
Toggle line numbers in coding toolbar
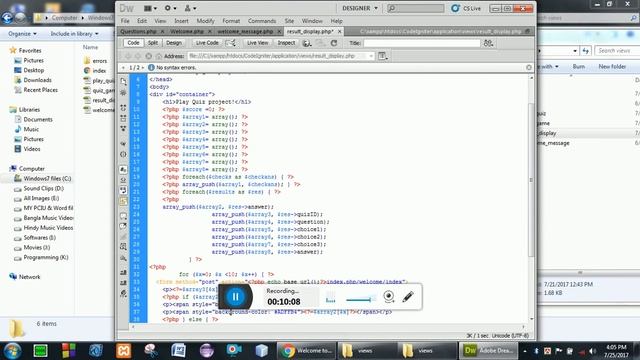[x=123, y=169]
